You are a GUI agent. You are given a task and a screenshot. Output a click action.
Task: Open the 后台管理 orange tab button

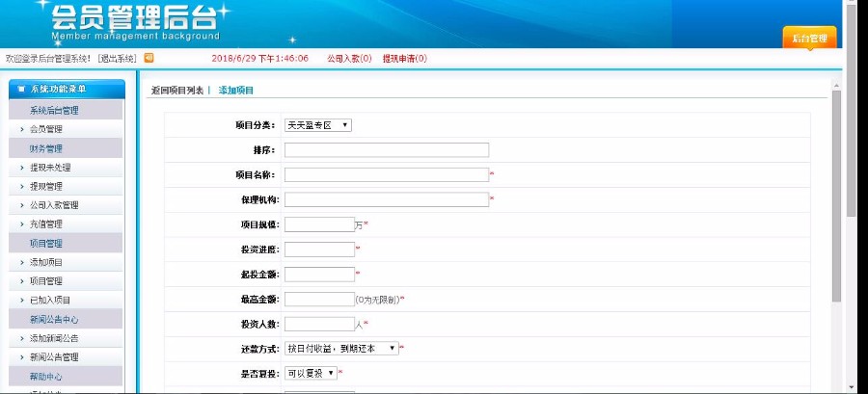[809, 39]
